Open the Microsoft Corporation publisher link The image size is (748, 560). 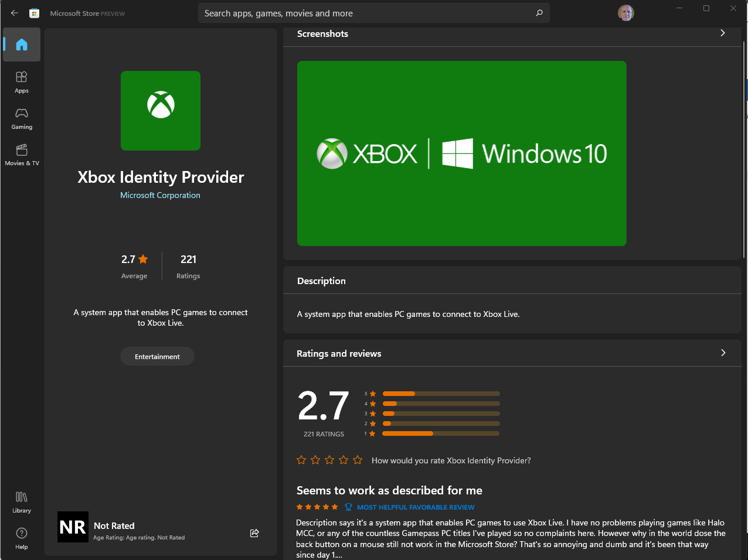(160, 195)
